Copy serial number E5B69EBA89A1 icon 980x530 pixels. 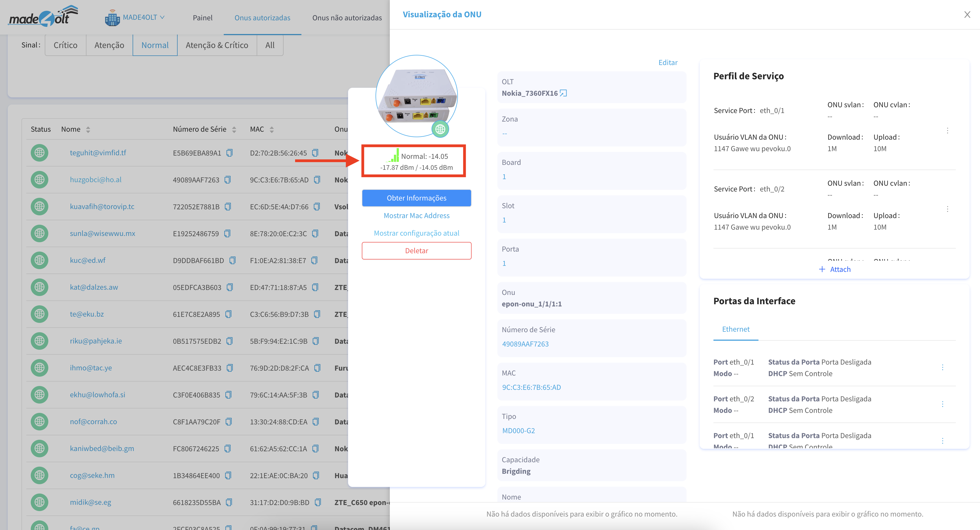pyautogui.click(x=229, y=153)
